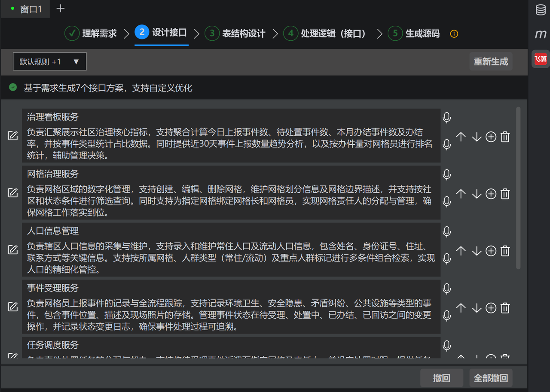Click microphone beside 人口信息管理 description text
Screen dimensions: 550x392
click(x=447, y=258)
